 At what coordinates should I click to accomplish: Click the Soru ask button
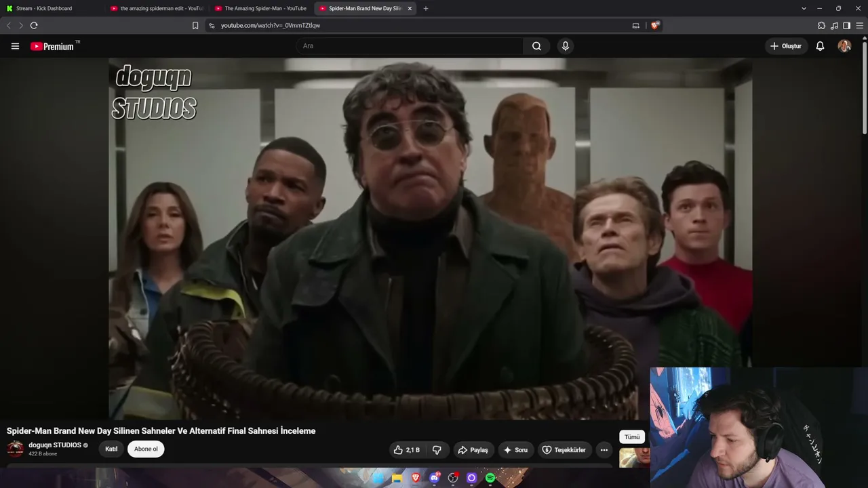(515, 450)
